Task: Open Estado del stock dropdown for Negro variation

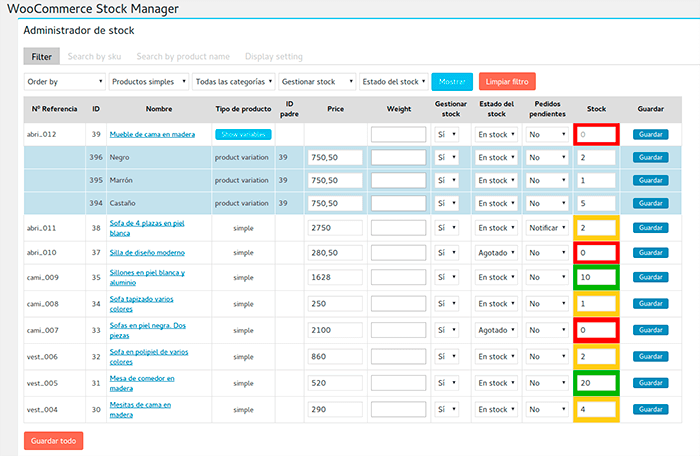Action: pos(496,157)
